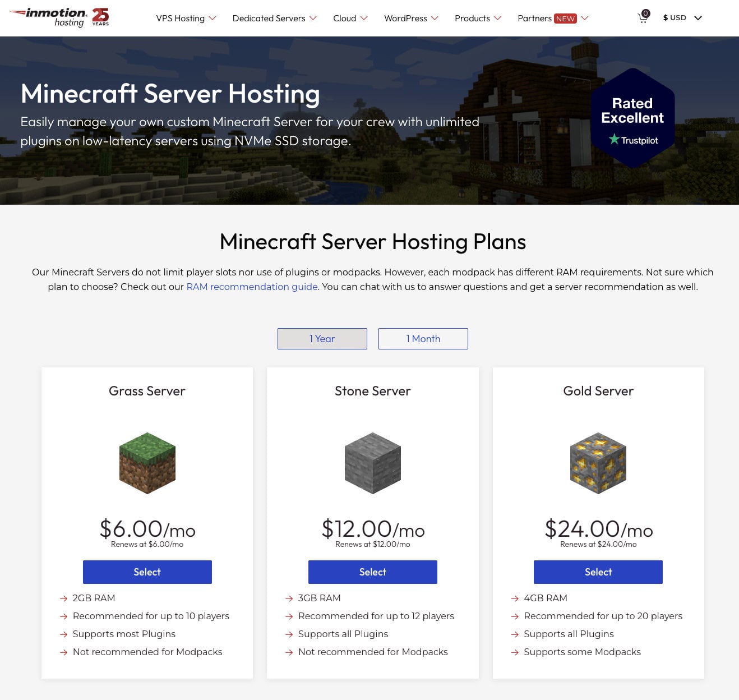Click the arrow icon beside 4GB RAM

click(x=515, y=598)
